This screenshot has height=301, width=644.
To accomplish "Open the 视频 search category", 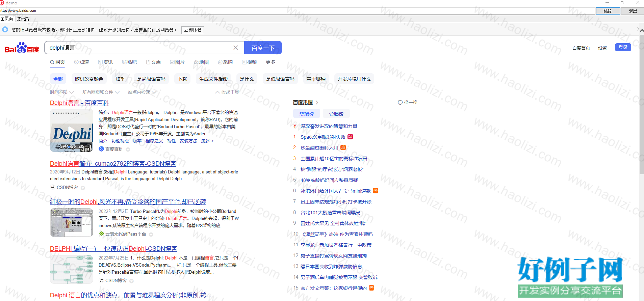I will click(x=249, y=62).
